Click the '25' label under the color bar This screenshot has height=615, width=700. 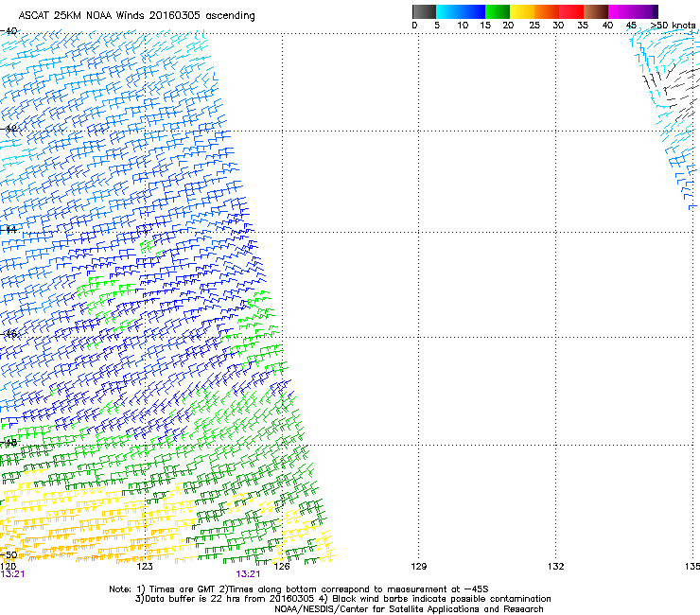click(534, 26)
